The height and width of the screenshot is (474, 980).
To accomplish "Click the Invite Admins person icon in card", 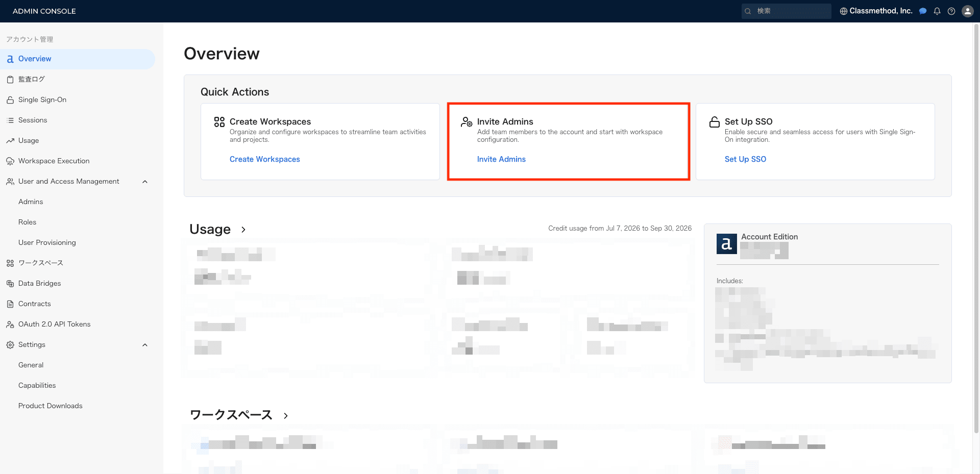I will tap(467, 122).
